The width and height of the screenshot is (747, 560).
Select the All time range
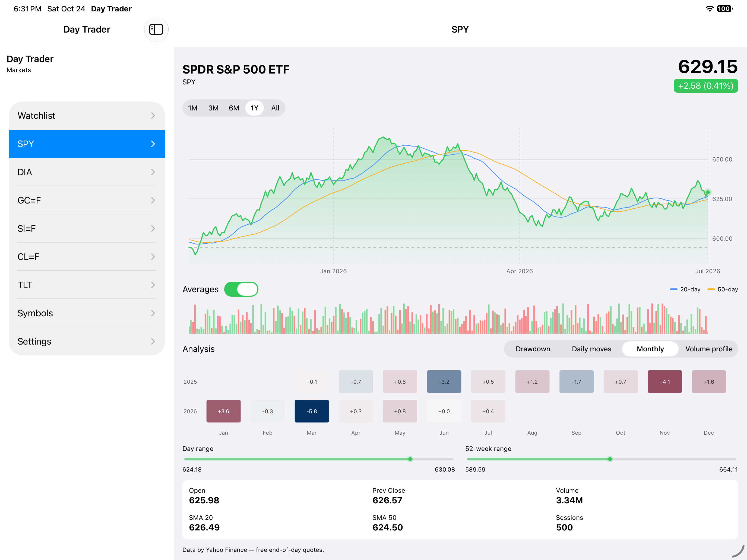point(275,108)
